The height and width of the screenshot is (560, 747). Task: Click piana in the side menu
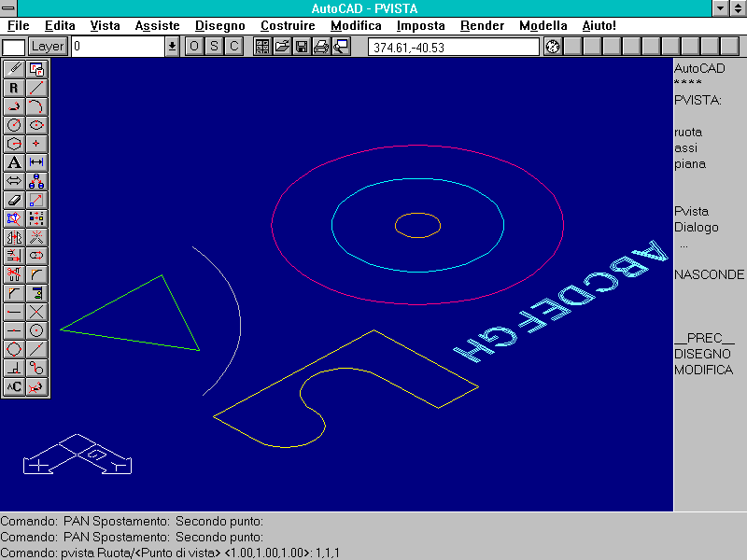click(x=690, y=164)
